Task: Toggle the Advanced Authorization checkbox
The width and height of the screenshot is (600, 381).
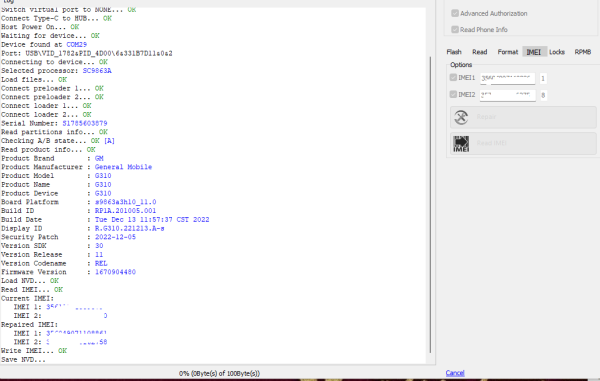Action: click(x=455, y=13)
